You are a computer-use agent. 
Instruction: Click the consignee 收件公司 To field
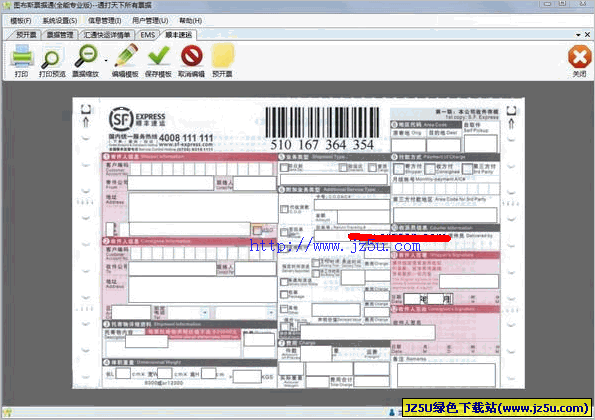tap(173, 268)
